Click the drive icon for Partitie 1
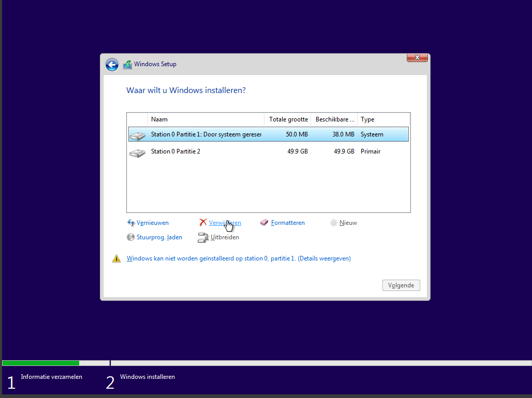Viewport: 532px width, 398px height. click(x=138, y=136)
